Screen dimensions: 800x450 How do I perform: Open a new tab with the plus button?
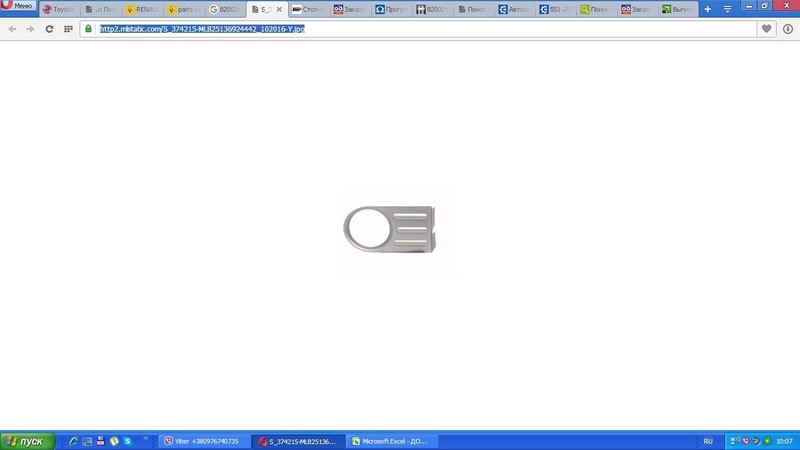pos(708,9)
